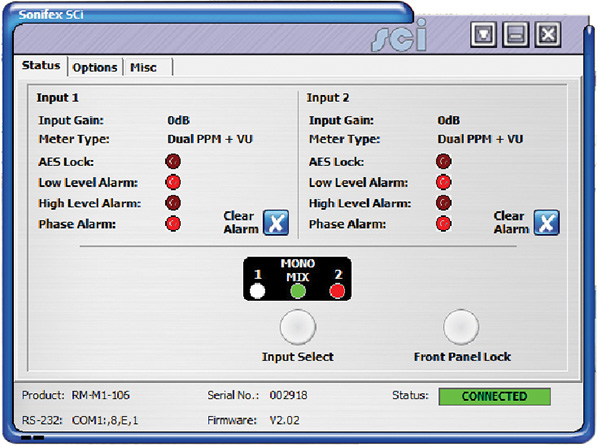Viewport: 598px width, 447px height.
Task: Click Input 2 High Level Alarm indicator
Action: (x=444, y=203)
